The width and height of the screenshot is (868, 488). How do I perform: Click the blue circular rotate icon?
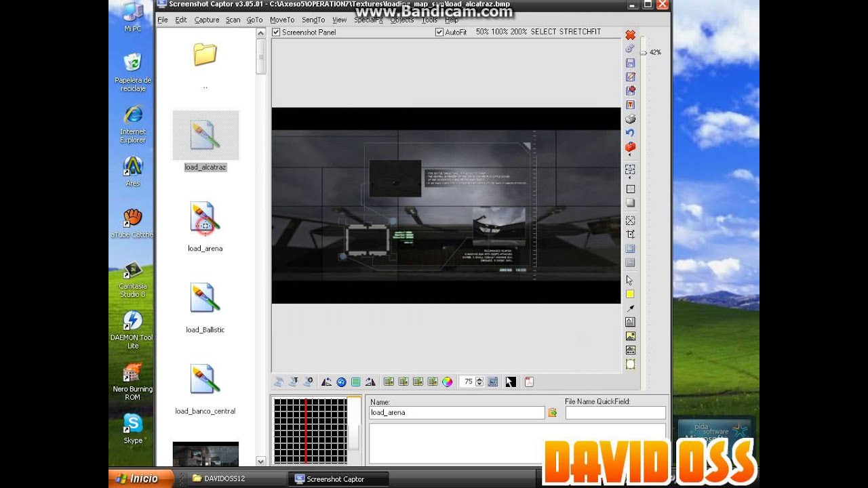341,382
